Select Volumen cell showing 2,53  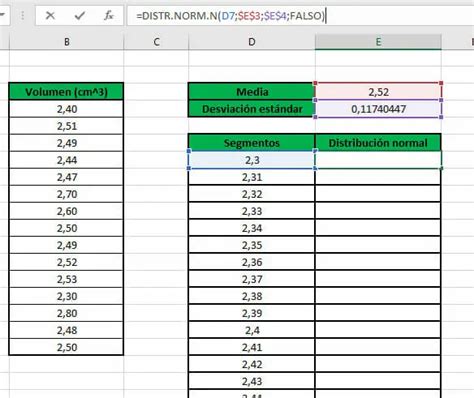(x=66, y=279)
